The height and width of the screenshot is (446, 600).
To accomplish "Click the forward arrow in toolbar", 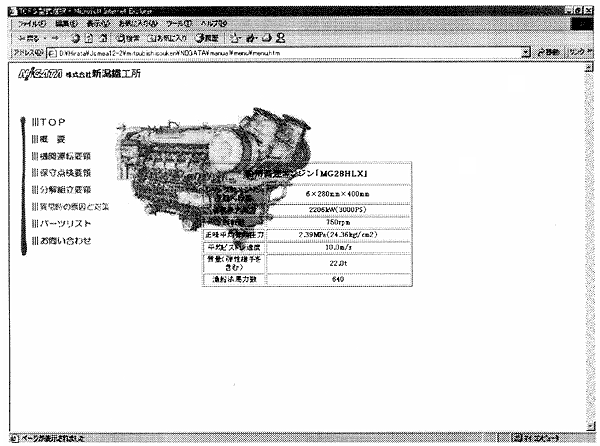I will pos(55,38).
